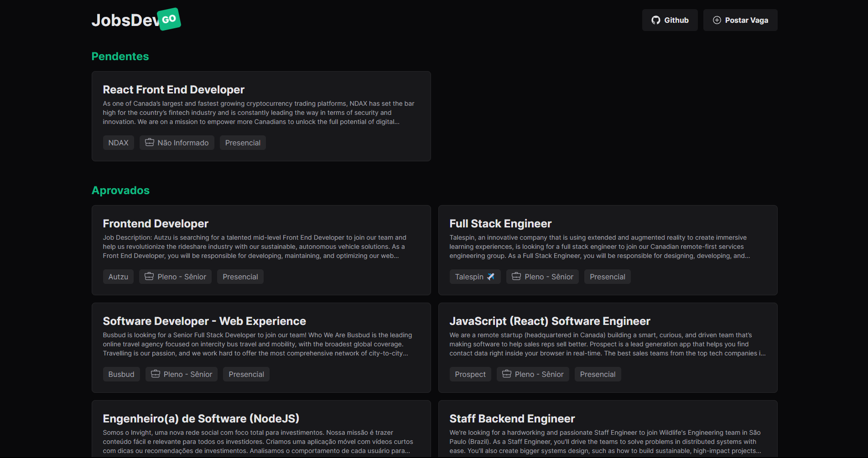Image resolution: width=868 pixels, height=458 pixels.
Task: Click the airplane emoji next to Talespin
Action: click(x=491, y=277)
